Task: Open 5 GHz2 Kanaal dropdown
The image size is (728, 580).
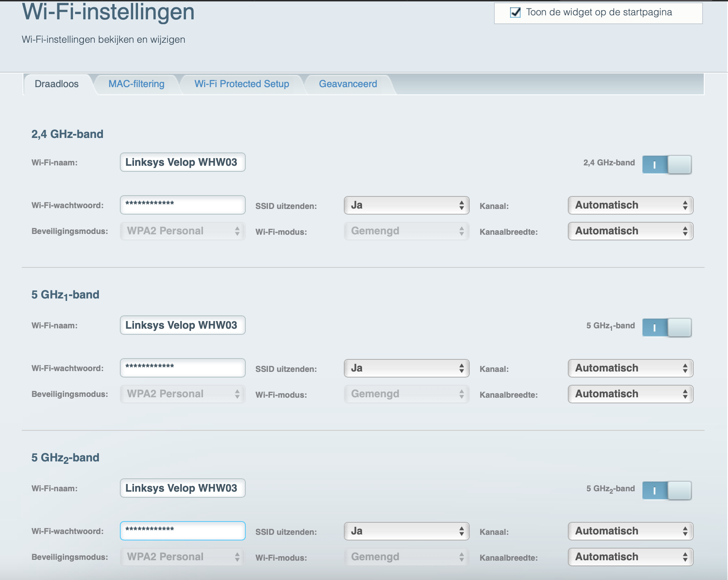Action: 631,531
